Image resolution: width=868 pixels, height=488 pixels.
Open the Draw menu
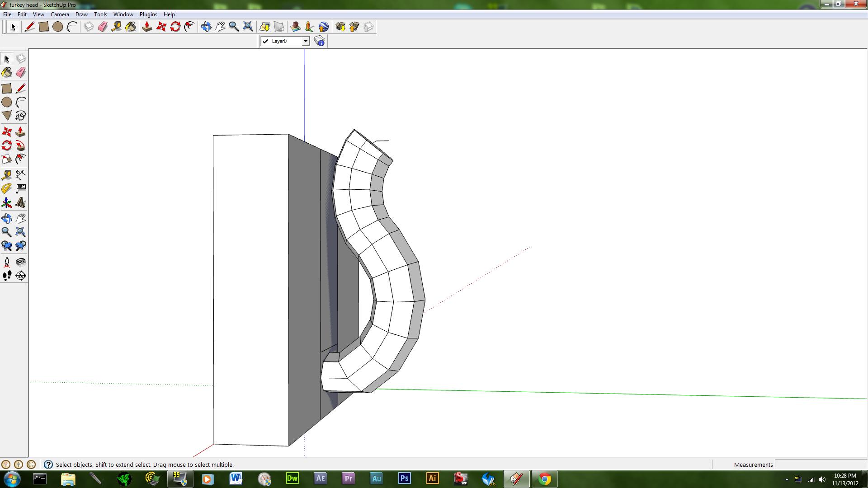(81, 14)
